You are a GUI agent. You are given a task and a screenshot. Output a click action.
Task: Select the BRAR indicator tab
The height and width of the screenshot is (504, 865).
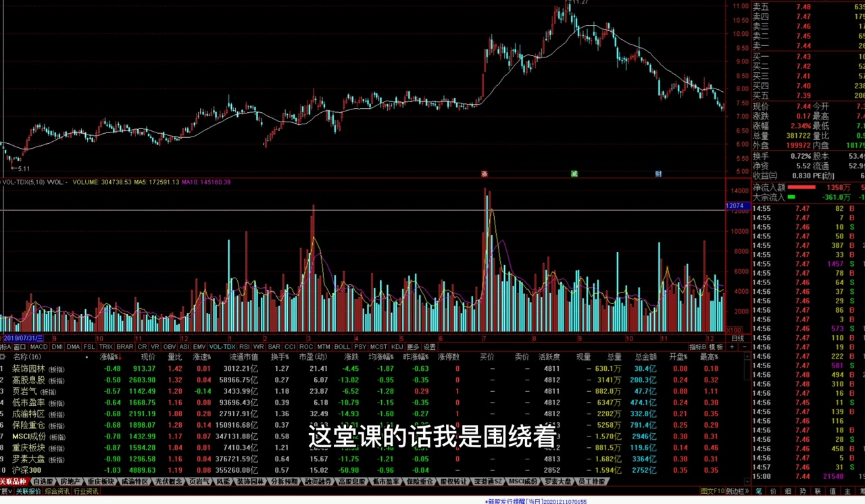(125, 347)
